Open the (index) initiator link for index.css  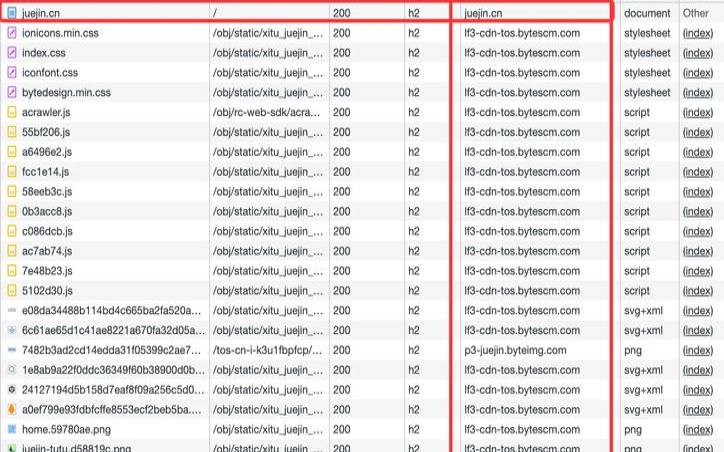tap(697, 53)
